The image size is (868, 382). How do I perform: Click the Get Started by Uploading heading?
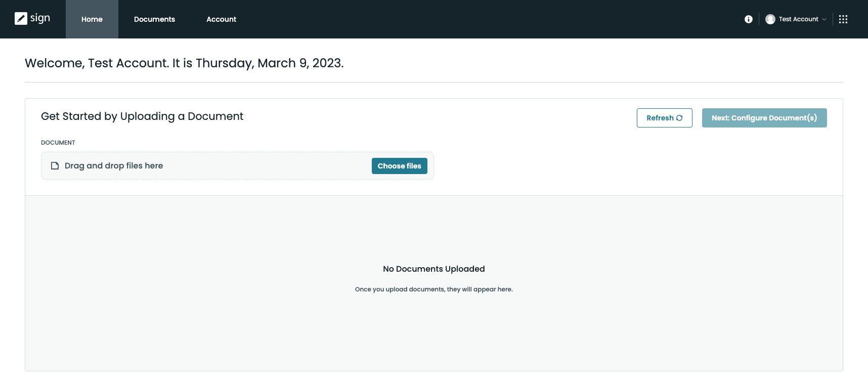pyautogui.click(x=142, y=116)
